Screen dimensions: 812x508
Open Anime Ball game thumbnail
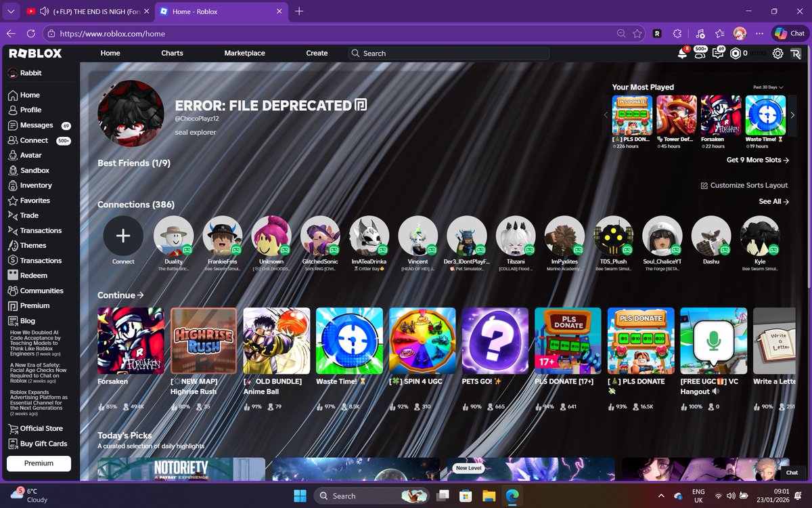click(x=277, y=341)
